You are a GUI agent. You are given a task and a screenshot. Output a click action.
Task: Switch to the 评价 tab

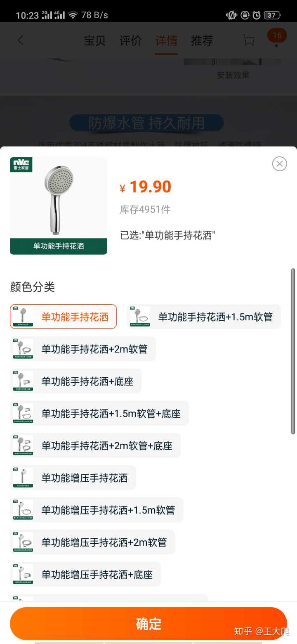coord(130,40)
